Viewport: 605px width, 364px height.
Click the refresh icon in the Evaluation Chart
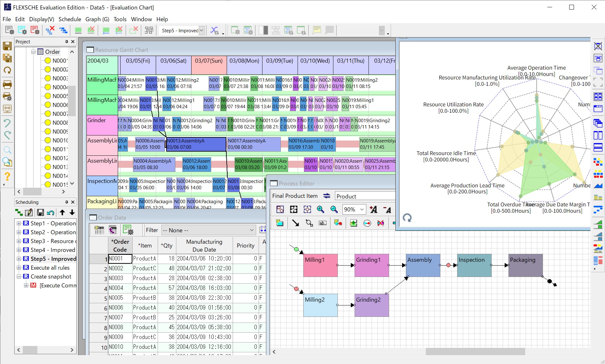pos(407,217)
